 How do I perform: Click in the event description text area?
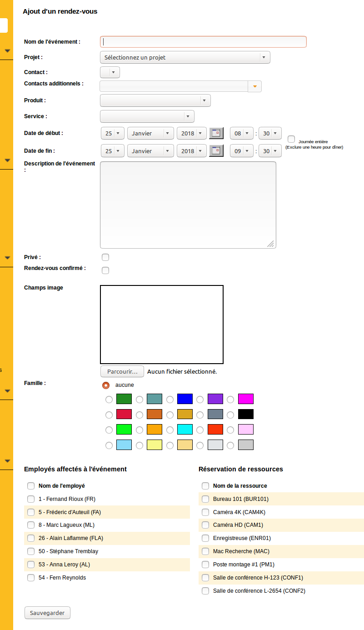[x=188, y=205]
